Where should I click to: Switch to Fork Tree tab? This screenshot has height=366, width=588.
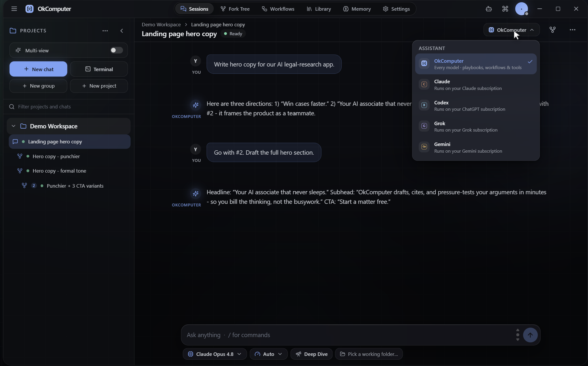pos(235,9)
